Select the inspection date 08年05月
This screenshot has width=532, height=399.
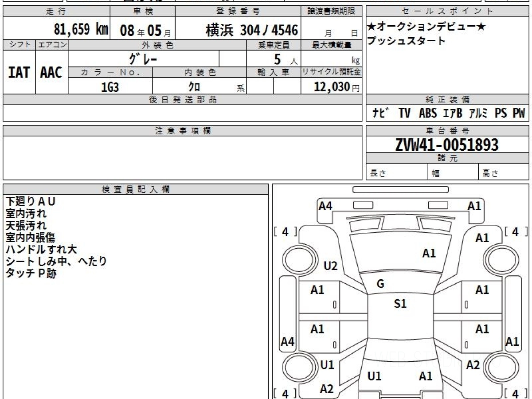click(x=145, y=31)
